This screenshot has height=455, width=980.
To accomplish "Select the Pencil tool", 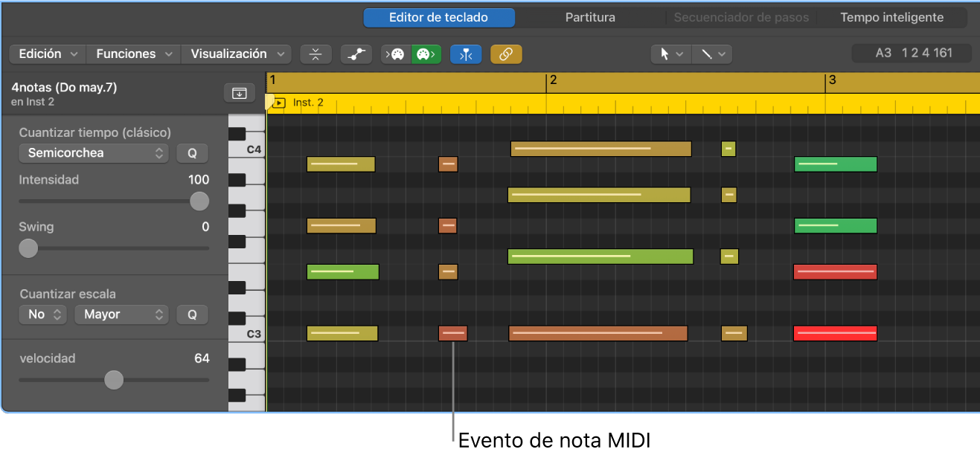I will 705,54.
